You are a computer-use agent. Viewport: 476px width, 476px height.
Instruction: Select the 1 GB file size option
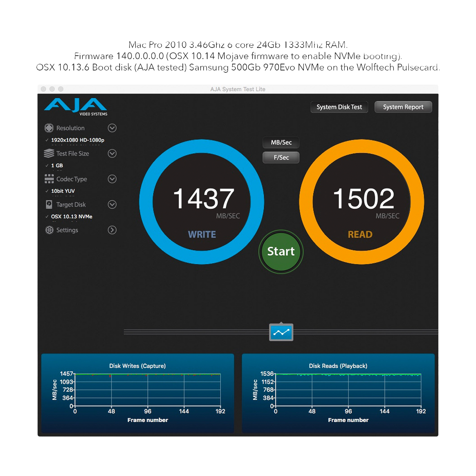[x=57, y=166]
